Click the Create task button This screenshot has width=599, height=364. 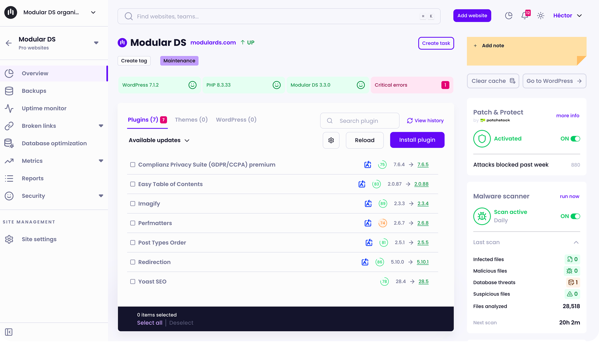[436, 43]
